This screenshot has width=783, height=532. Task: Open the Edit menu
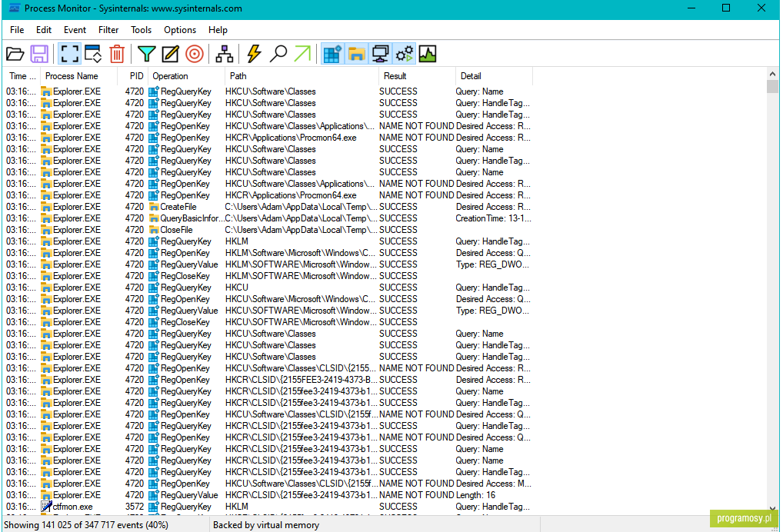pyautogui.click(x=43, y=30)
